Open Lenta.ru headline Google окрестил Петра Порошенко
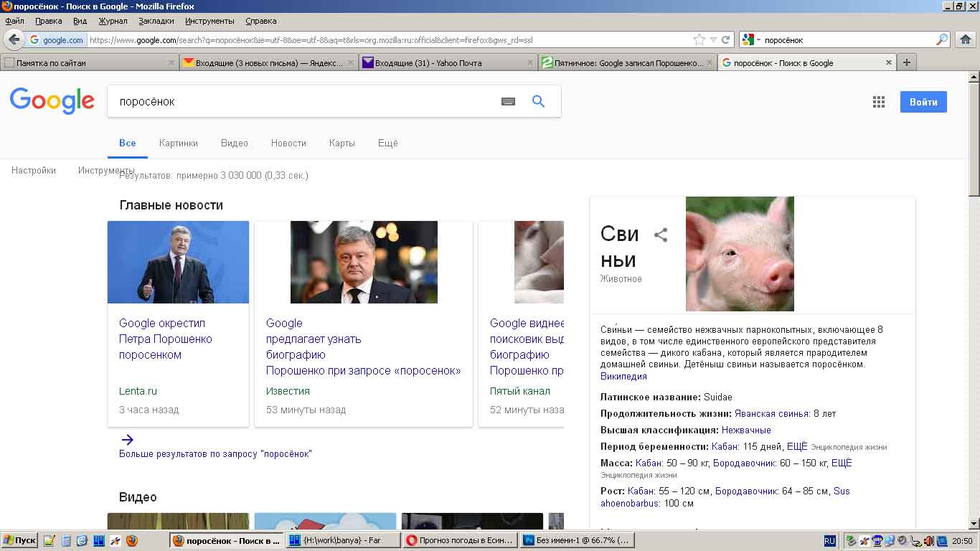This screenshot has width=980, height=551. [166, 339]
